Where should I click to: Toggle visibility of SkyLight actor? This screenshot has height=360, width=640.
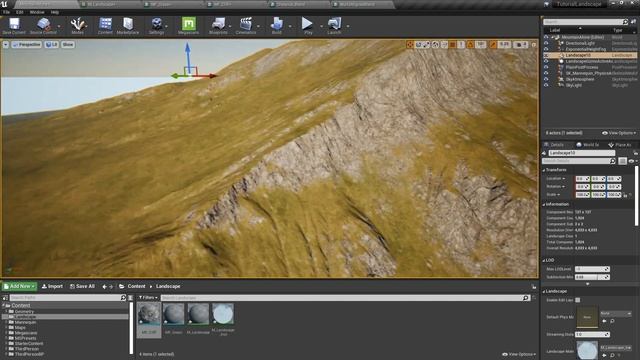coord(546,85)
